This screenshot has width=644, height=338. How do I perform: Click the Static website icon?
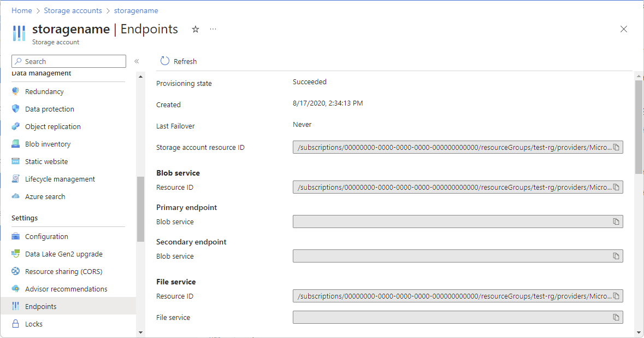click(15, 161)
